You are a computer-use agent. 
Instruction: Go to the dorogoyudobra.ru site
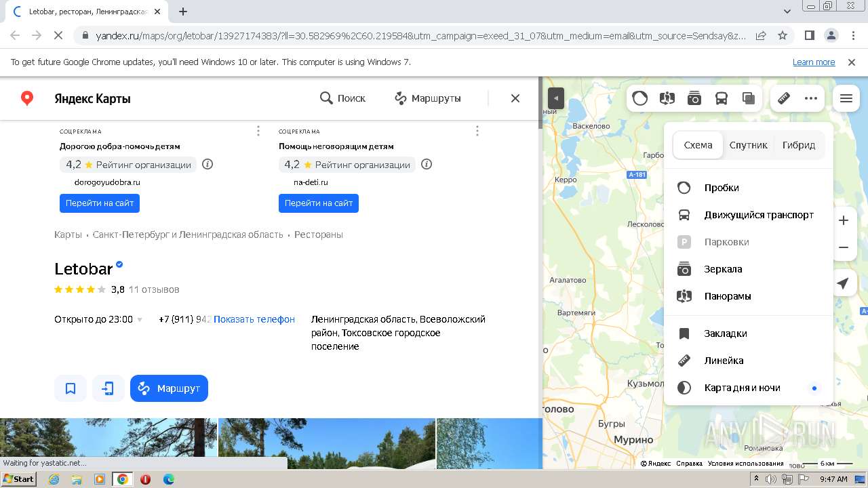(x=100, y=203)
